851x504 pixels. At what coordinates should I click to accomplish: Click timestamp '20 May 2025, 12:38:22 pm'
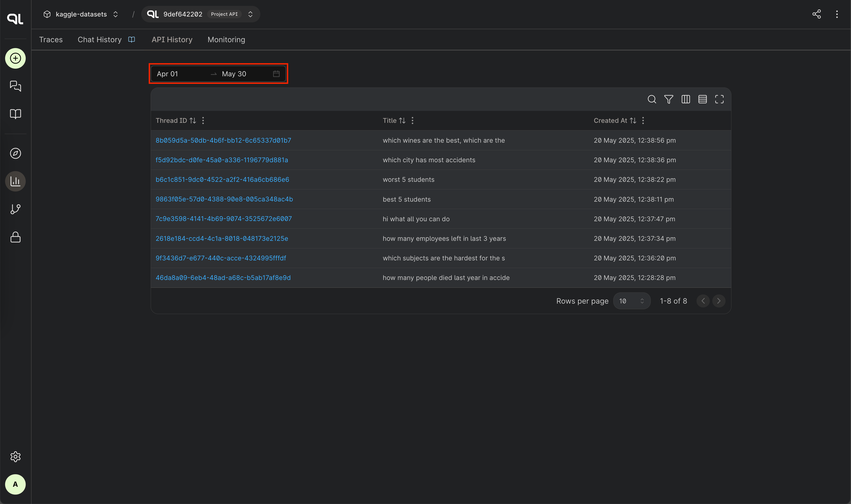pos(635,179)
